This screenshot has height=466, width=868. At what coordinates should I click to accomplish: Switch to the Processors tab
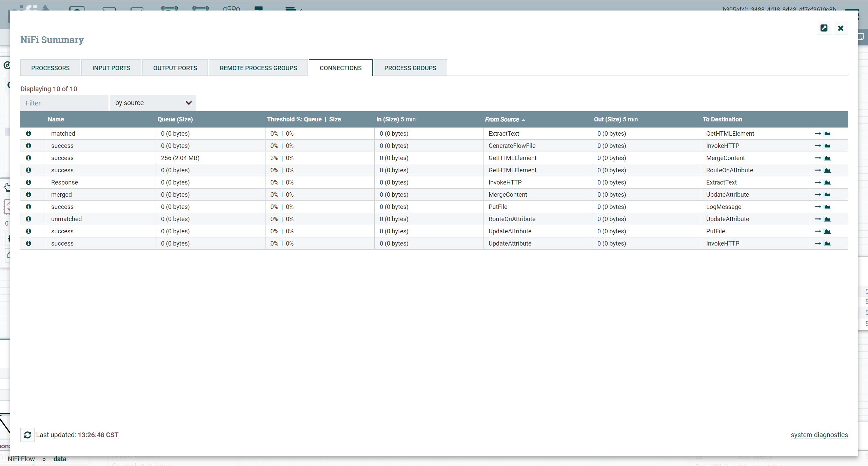(50, 68)
